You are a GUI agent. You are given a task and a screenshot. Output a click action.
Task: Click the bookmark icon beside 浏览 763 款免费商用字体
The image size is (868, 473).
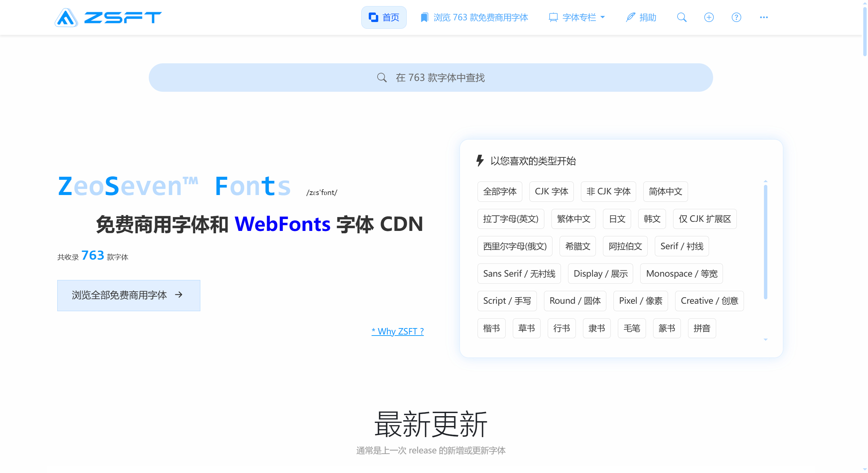point(424,17)
